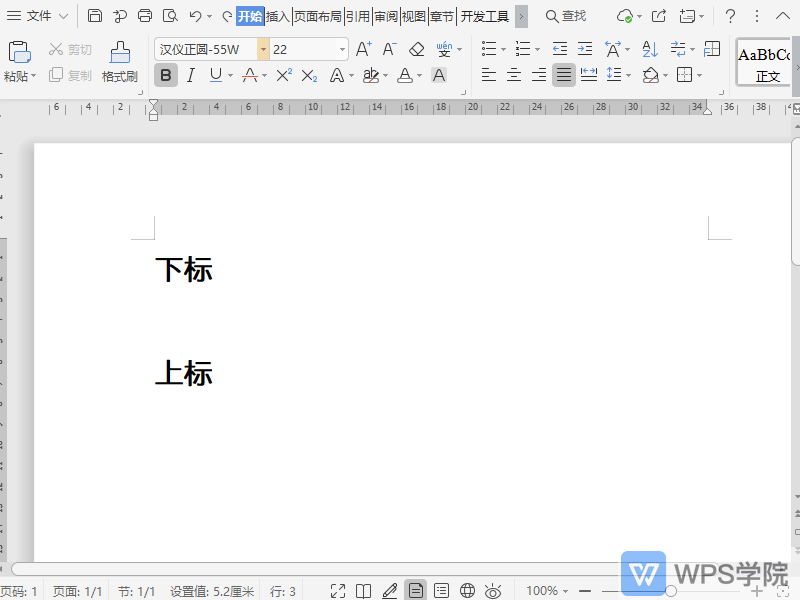This screenshot has width=800, height=600.
Task: Switch to web layout view icon
Action: pos(466,589)
